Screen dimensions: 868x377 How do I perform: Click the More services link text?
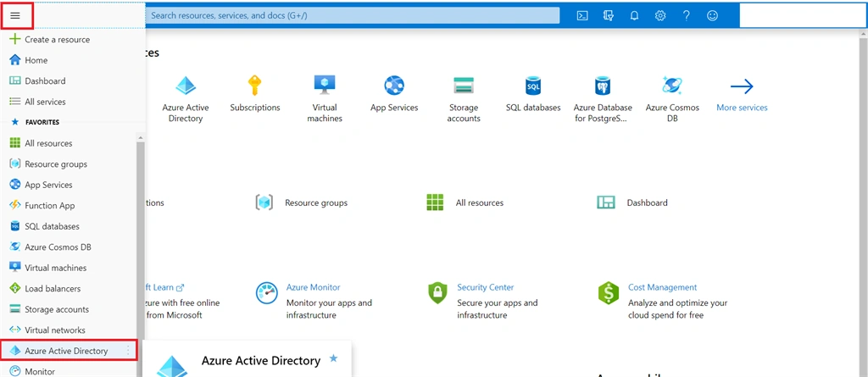click(x=742, y=108)
